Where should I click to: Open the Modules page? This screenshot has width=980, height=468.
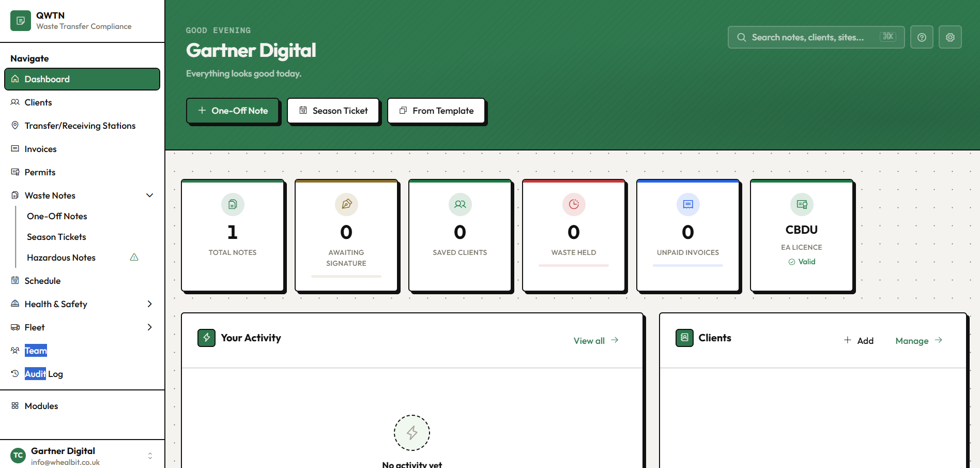(82, 406)
